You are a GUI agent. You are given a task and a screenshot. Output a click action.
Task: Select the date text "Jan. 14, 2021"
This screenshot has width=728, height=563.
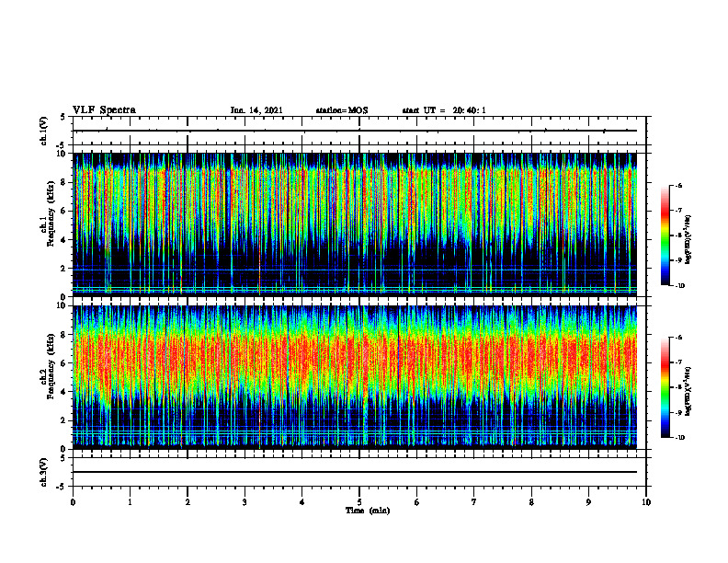coord(256,110)
